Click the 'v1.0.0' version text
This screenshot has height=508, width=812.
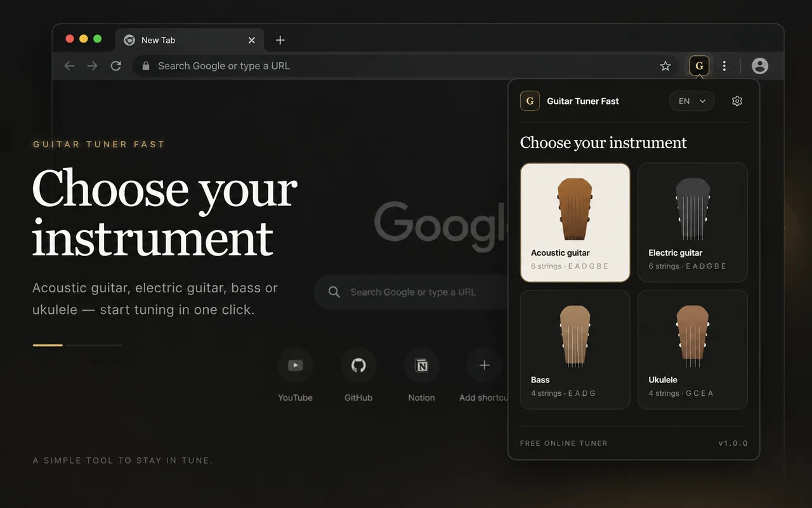[733, 443]
